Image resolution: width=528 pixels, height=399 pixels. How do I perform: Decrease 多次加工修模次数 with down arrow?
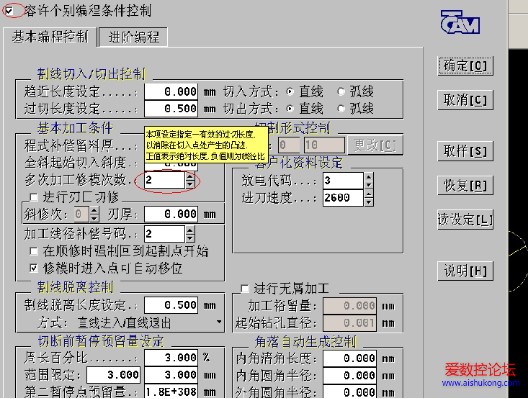tap(190, 184)
